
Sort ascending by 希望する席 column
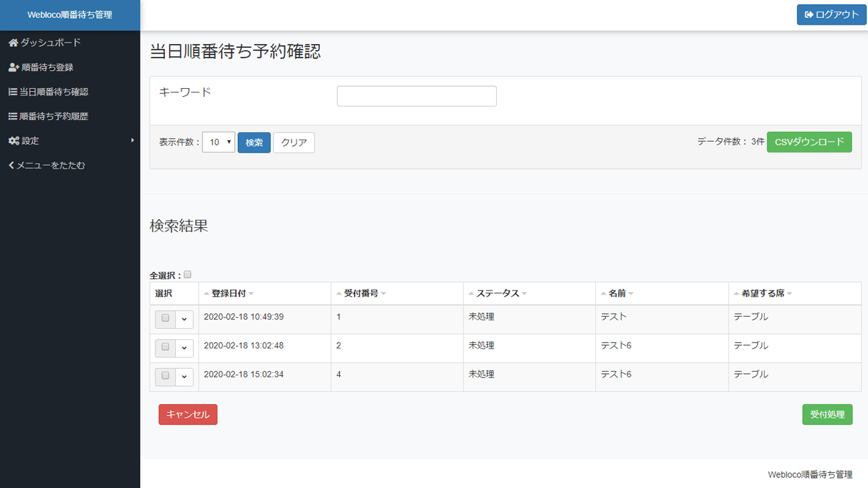pyautogui.click(x=737, y=294)
